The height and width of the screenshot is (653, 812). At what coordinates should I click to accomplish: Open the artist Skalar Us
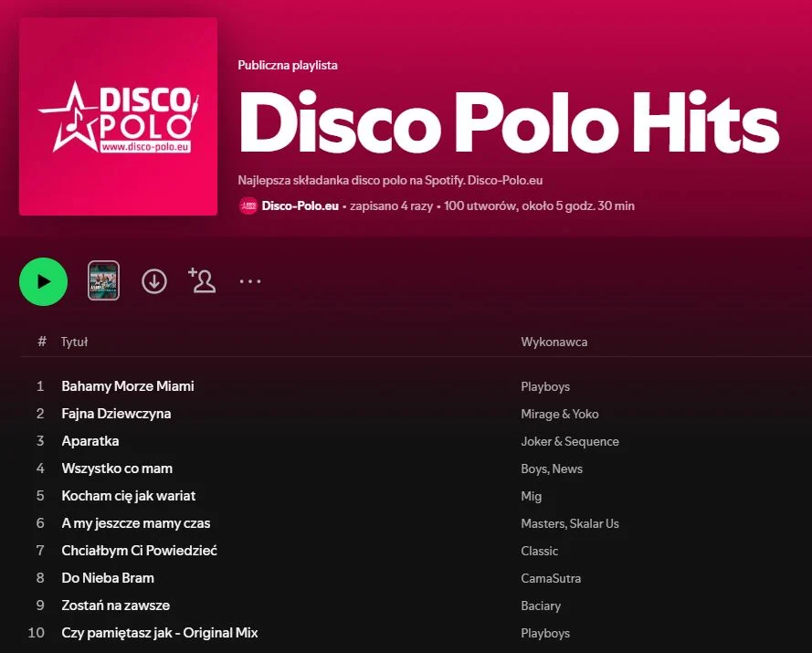595,523
